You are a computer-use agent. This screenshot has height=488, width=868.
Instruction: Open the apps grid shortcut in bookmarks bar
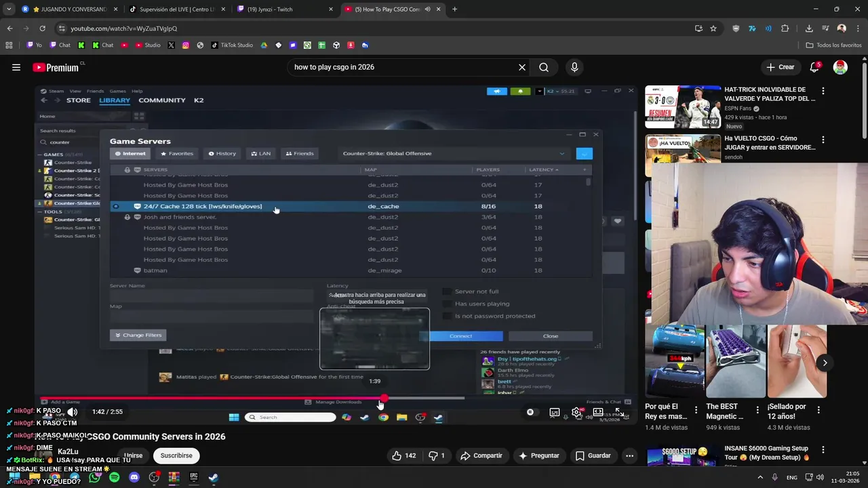(9, 45)
